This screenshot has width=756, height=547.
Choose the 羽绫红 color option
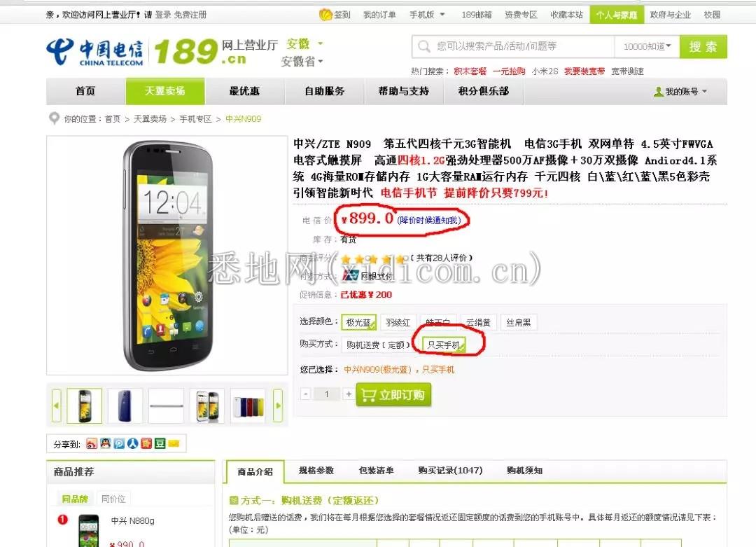[x=398, y=322]
